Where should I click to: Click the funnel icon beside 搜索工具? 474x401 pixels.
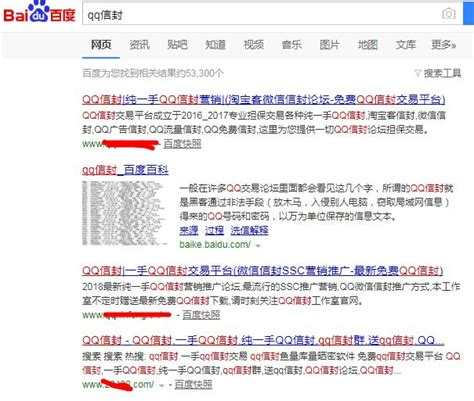[418, 73]
